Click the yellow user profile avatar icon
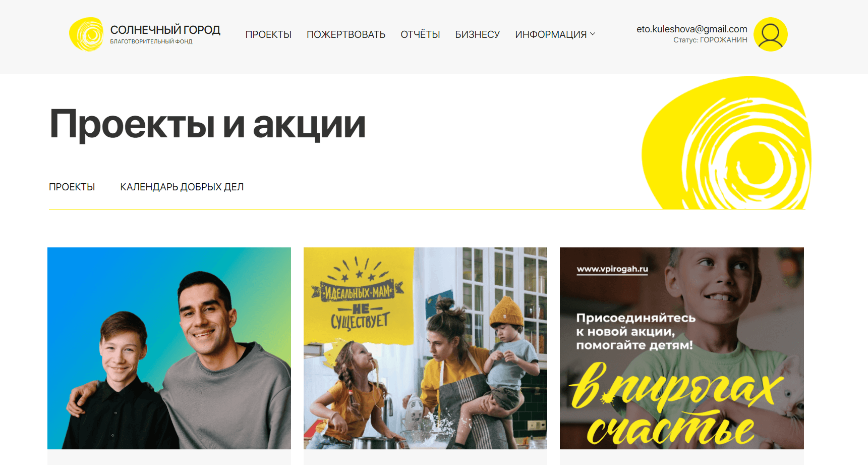This screenshot has height=465, width=868. (x=770, y=34)
